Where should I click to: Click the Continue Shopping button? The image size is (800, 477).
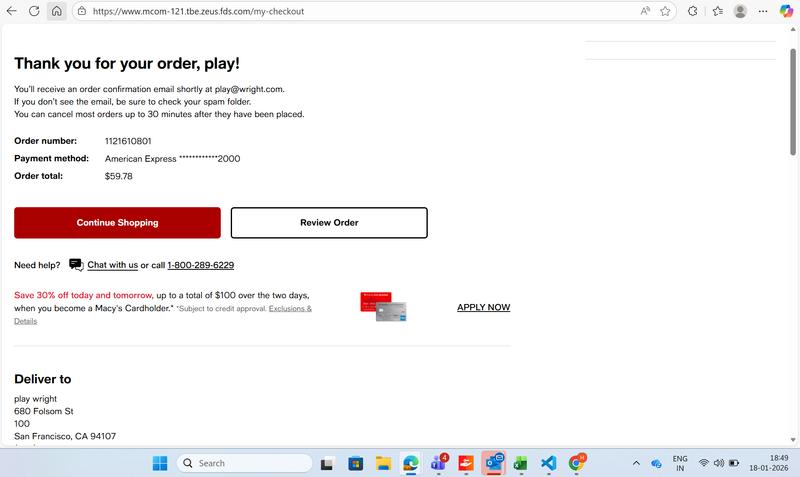[x=117, y=223]
